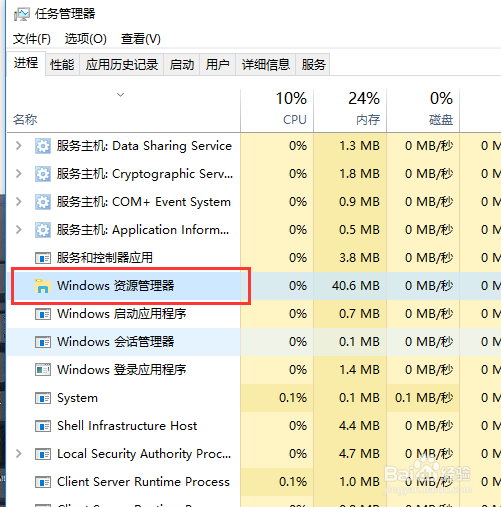Click the gear icon for COM+ Event System
This screenshot has height=507, width=501.
pos(43,202)
